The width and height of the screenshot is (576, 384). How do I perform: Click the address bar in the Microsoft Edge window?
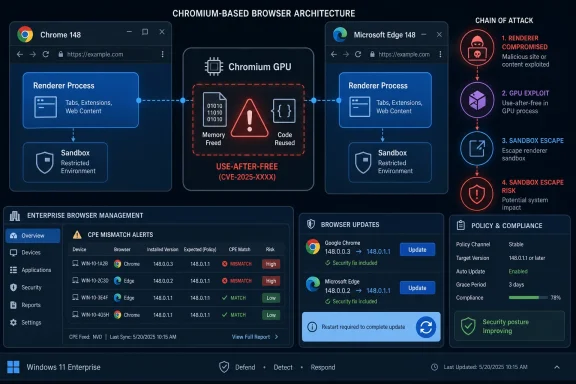pyautogui.click(x=400, y=54)
